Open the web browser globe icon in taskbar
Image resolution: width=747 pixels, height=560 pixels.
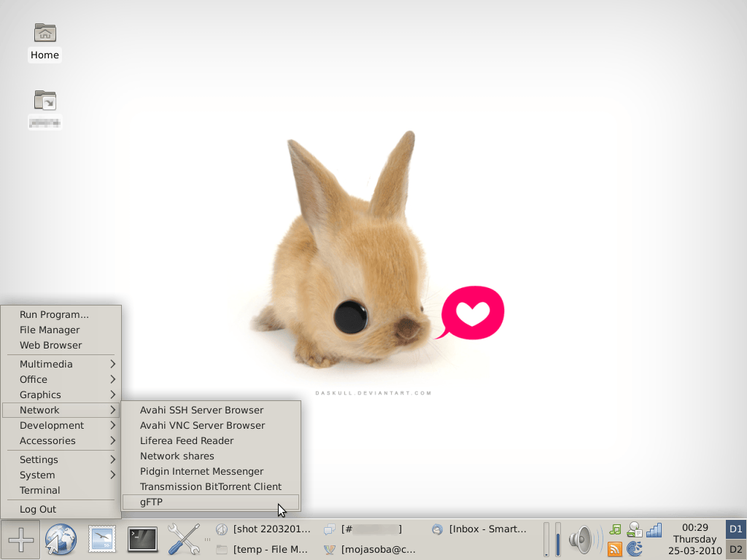coord(61,540)
